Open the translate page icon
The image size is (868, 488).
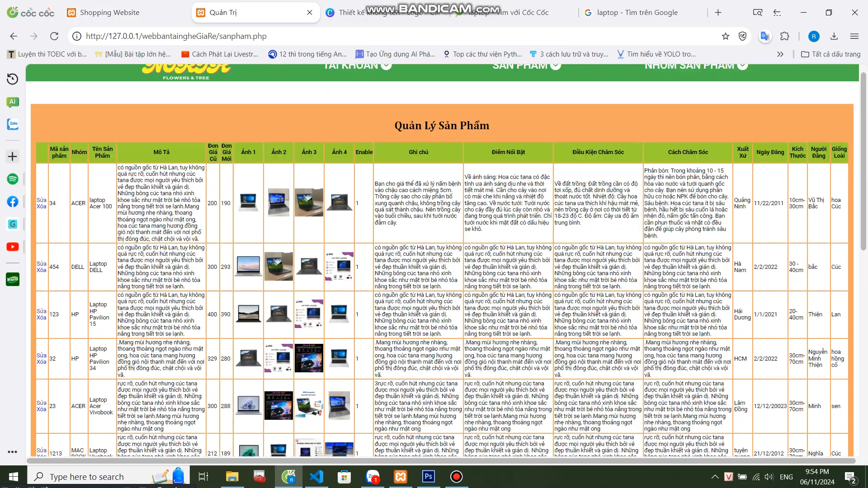point(765,36)
